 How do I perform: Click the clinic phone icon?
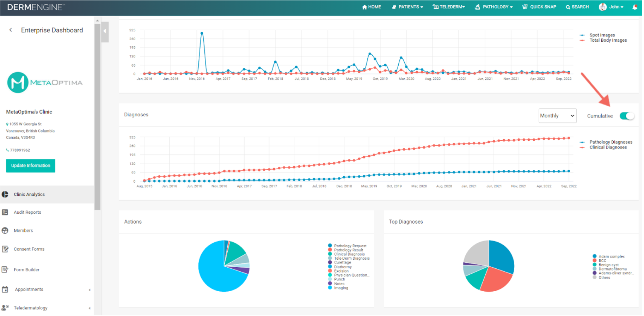coord(7,150)
